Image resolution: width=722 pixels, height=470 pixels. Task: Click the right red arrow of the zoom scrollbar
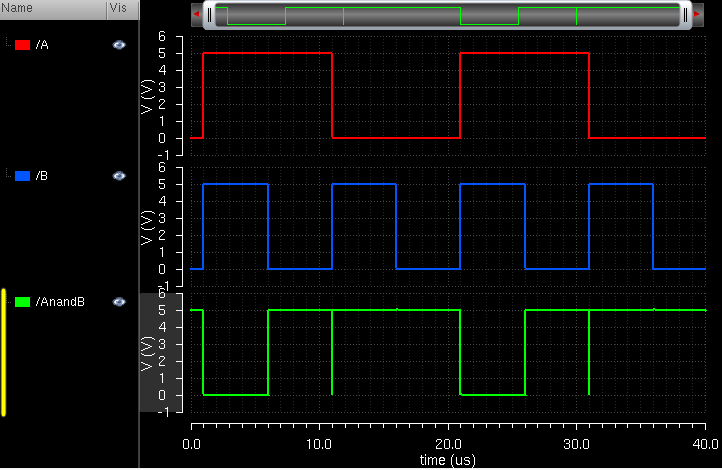(x=696, y=14)
